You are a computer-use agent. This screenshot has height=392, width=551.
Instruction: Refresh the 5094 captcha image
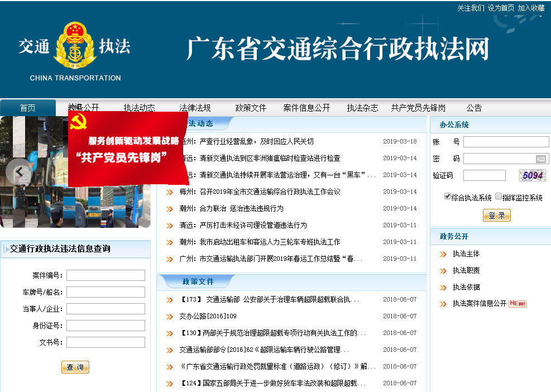pos(533,175)
